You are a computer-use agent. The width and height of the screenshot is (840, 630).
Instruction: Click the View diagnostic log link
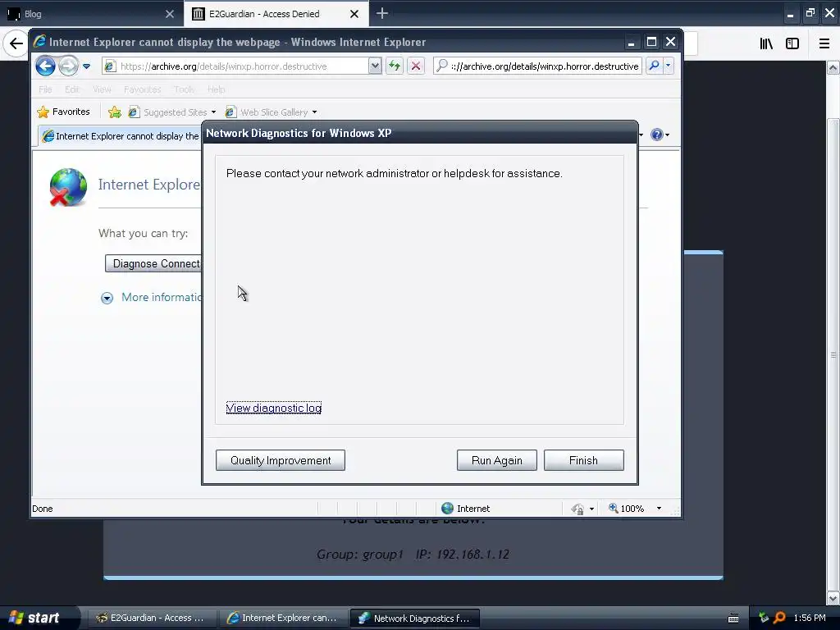click(x=274, y=408)
